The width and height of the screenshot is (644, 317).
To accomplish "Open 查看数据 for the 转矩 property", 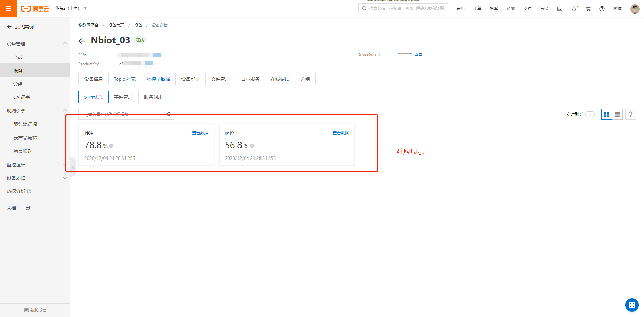I will (200, 133).
